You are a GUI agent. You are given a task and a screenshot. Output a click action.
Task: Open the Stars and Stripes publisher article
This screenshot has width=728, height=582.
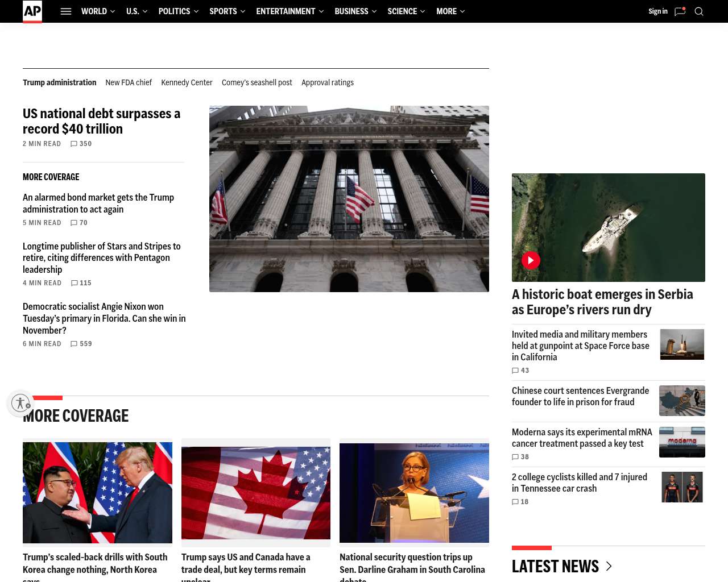click(x=102, y=258)
